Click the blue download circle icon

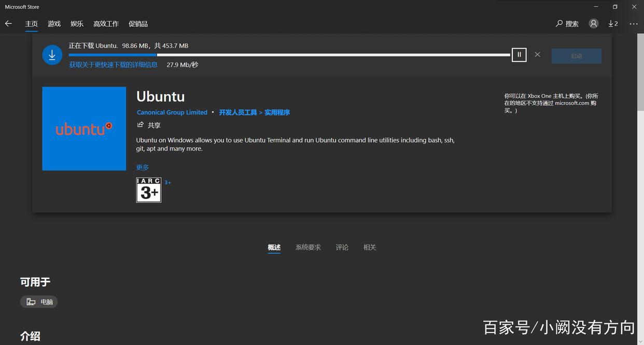coord(52,55)
